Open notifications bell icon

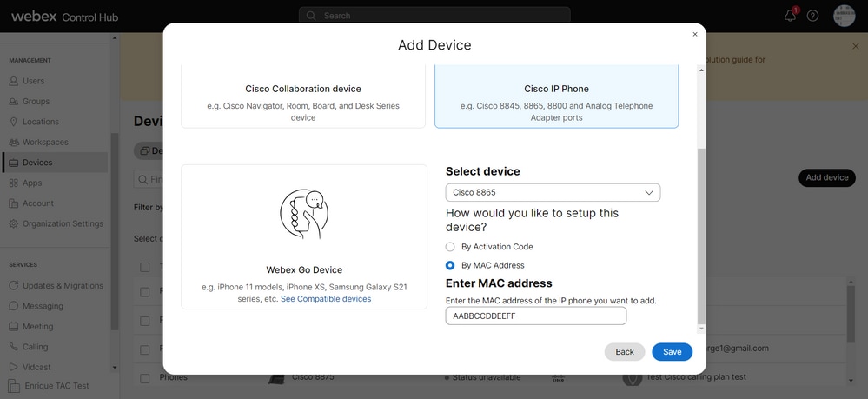[790, 16]
